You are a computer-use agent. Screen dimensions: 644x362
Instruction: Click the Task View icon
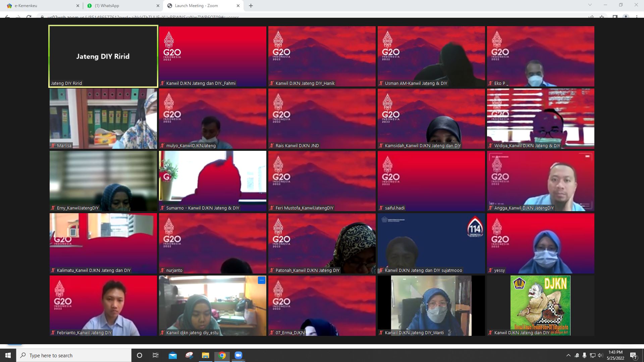pyautogui.click(x=155, y=355)
